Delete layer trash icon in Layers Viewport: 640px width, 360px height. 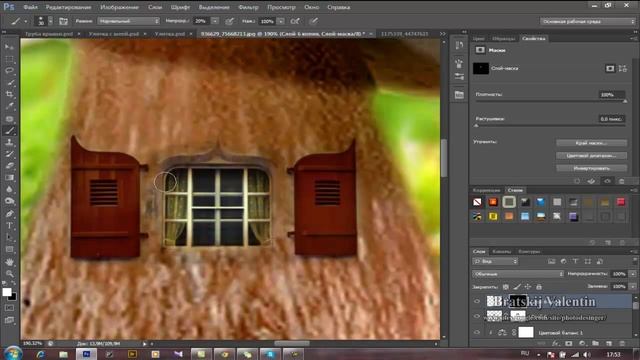coord(622,344)
